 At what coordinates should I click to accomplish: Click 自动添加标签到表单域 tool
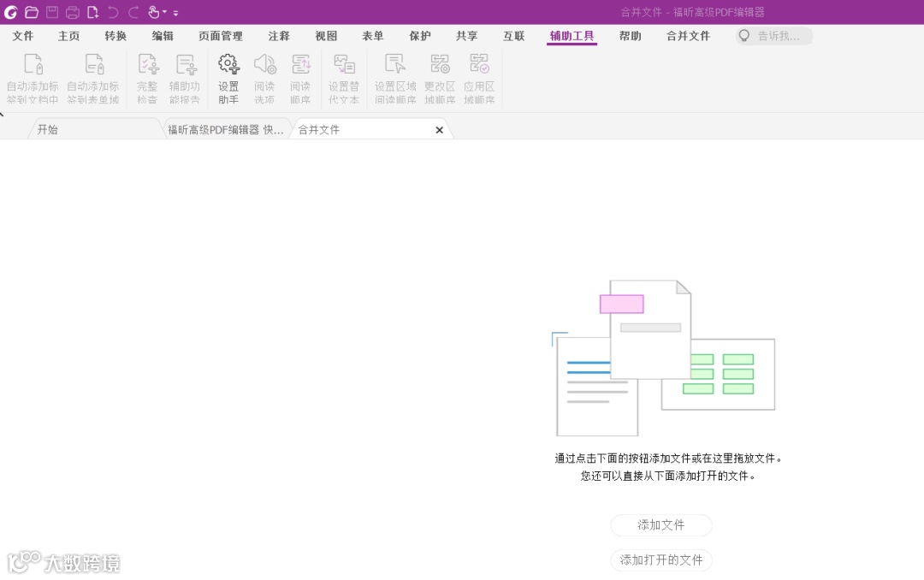(x=93, y=79)
